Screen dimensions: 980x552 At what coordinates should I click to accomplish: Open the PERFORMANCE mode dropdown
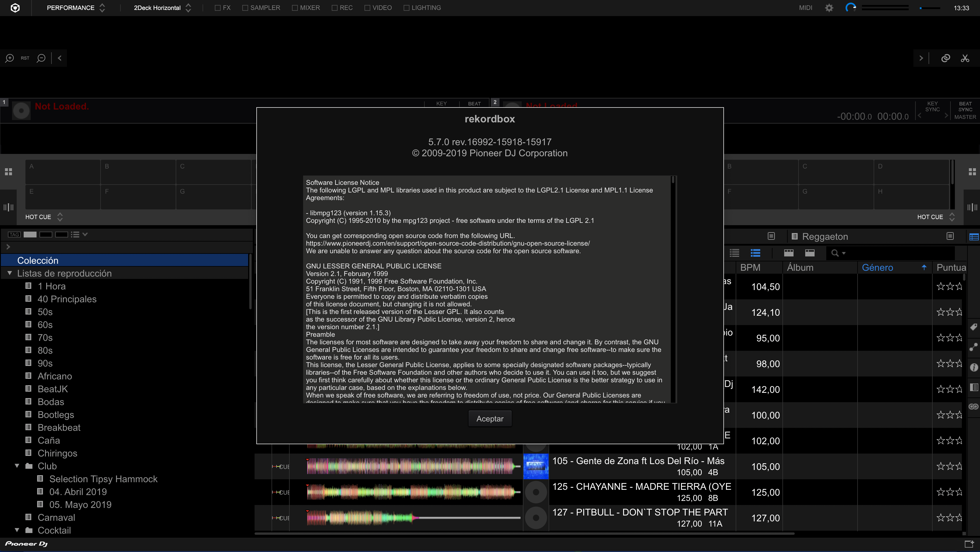click(x=76, y=8)
